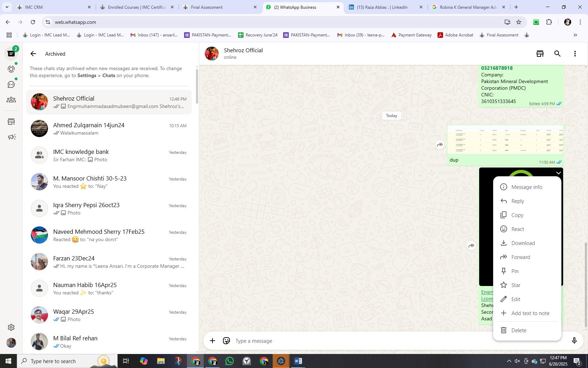The height and width of the screenshot is (368, 588).
Task: Reload the WhatsApp Web page
Action: [33, 22]
